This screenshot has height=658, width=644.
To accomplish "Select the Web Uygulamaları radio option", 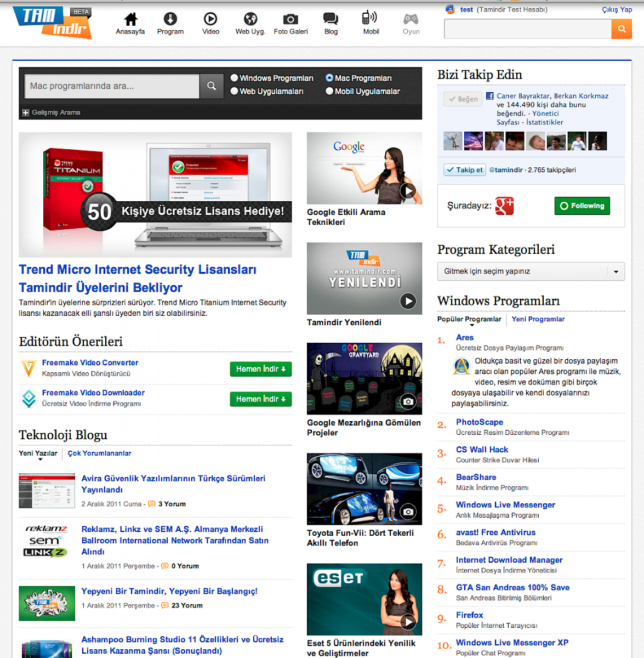I will point(235,91).
